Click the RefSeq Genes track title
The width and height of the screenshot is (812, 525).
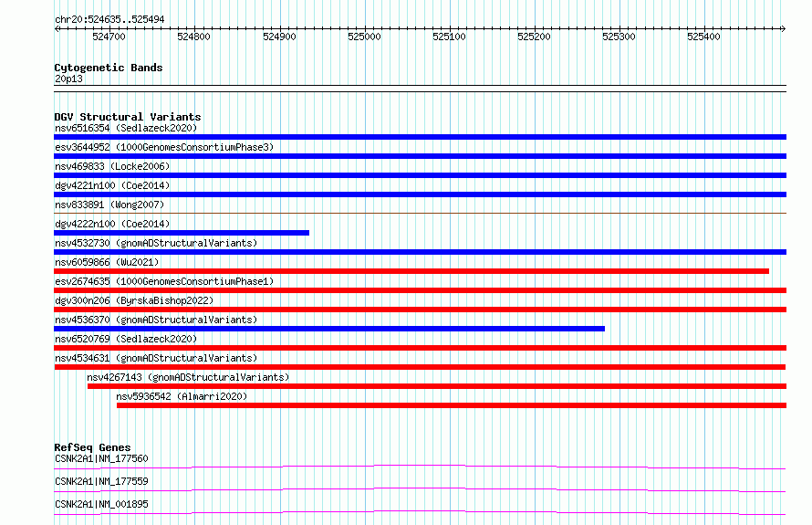click(x=92, y=447)
